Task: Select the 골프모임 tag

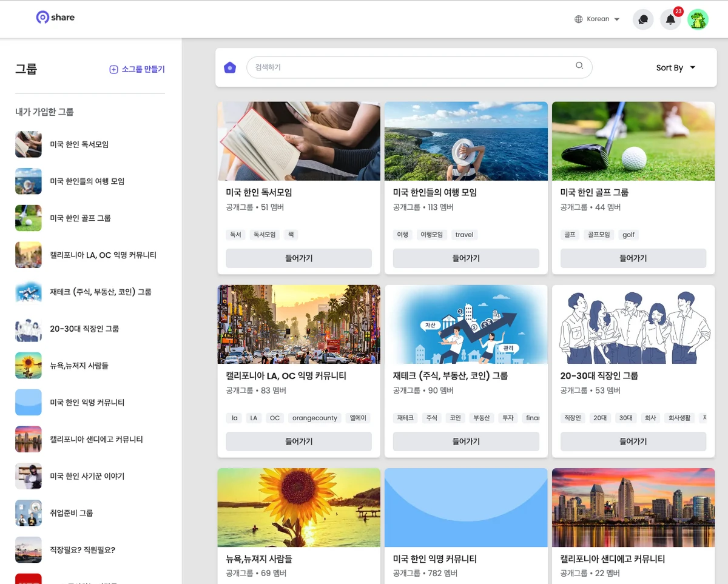Action: tap(598, 235)
